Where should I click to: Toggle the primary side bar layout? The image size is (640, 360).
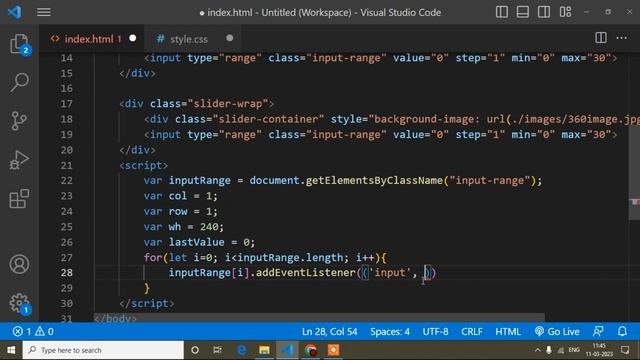(502, 12)
